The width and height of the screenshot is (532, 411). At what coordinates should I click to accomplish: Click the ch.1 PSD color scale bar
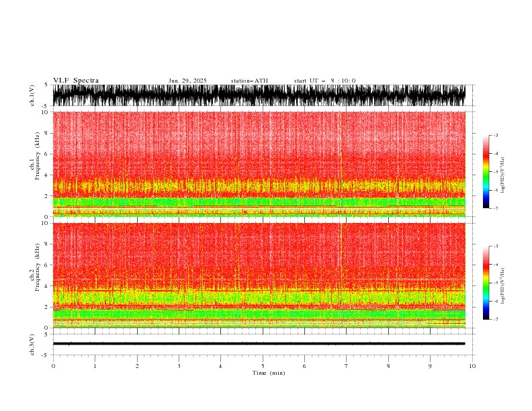[x=486, y=171]
